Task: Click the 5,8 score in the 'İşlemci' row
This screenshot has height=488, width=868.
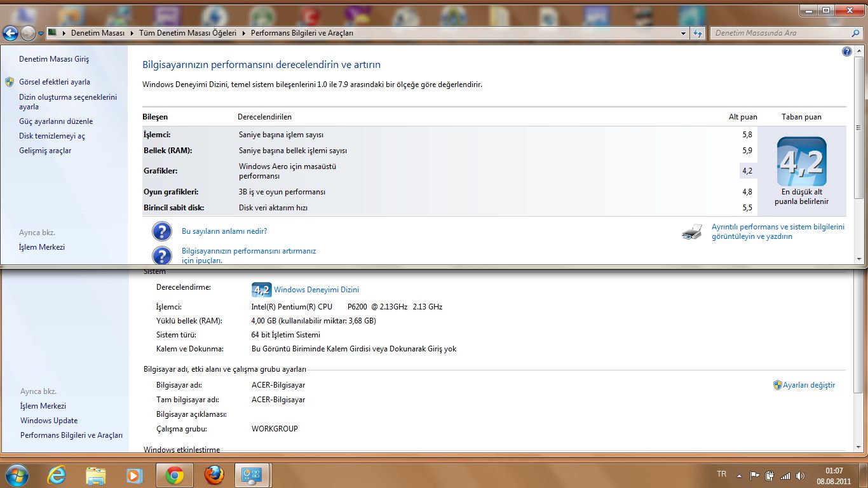Action: click(747, 135)
